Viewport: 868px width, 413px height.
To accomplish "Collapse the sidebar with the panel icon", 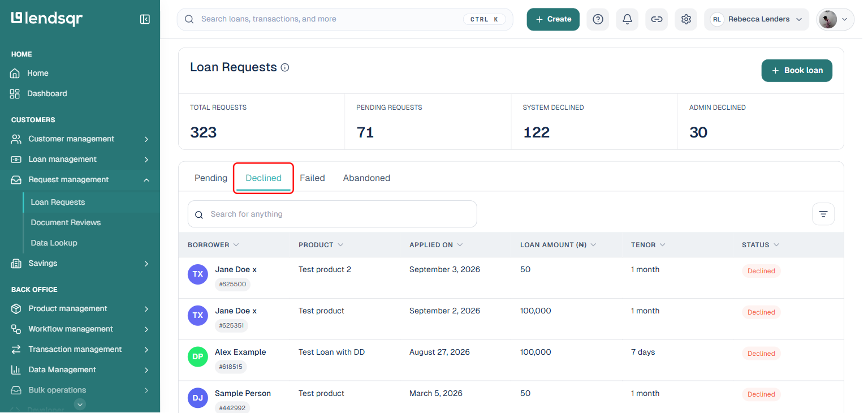I will tap(145, 19).
